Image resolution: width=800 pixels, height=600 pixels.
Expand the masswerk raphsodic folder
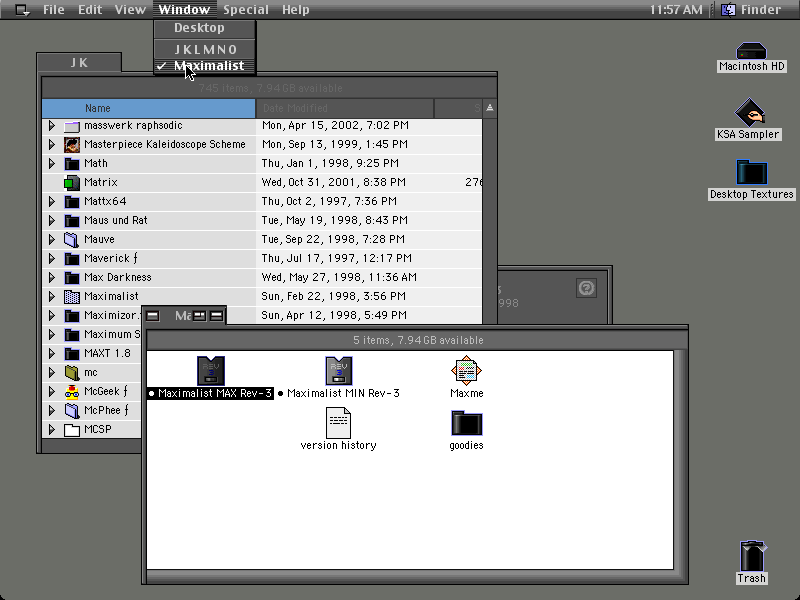tap(52, 126)
